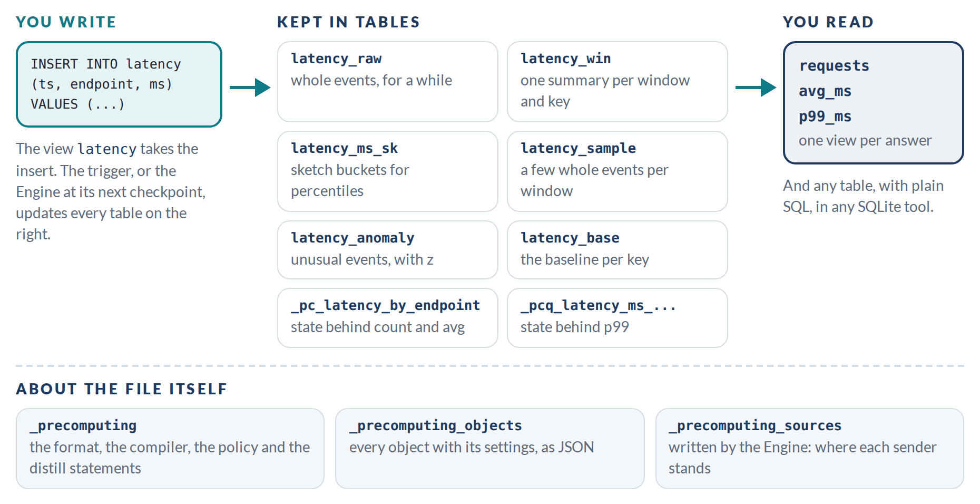Click the arrow pointing to You Read
This screenshot has height=504, width=980.
point(756,88)
